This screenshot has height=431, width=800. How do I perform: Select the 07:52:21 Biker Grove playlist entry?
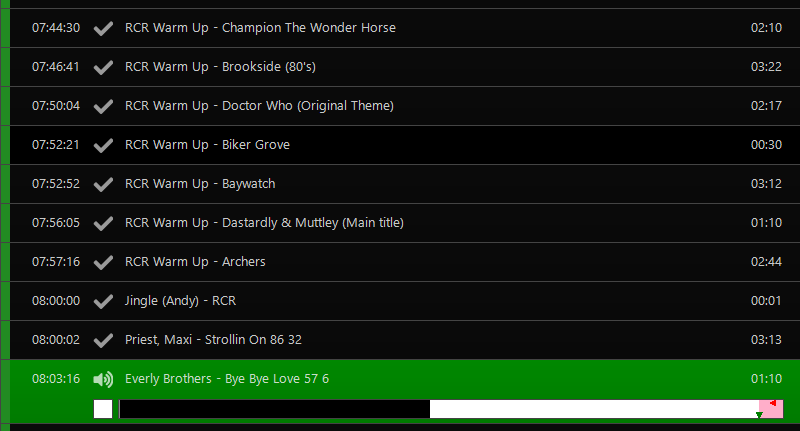[x=405, y=145]
